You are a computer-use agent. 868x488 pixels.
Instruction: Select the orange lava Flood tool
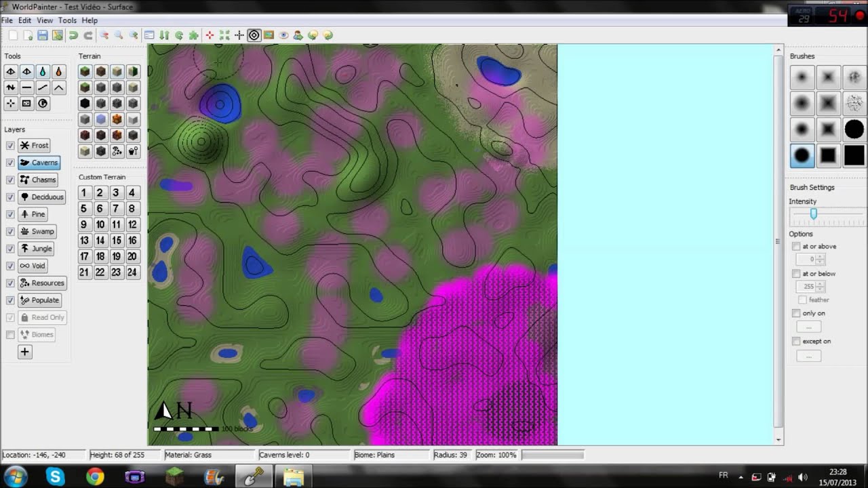pyautogui.click(x=59, y=71)
